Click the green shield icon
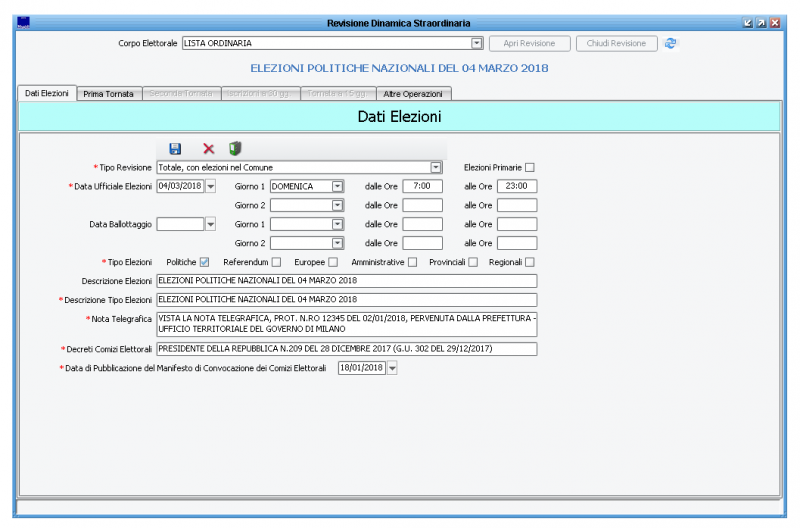800x528 pixels. [x=235, y=148]
